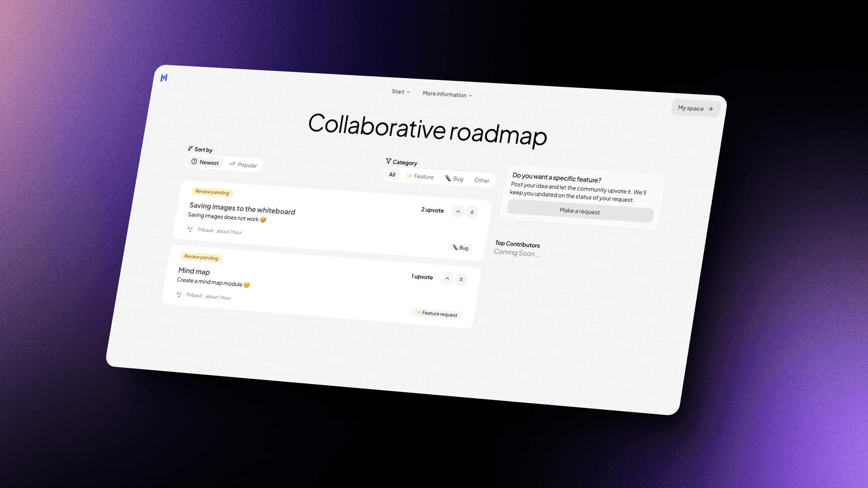Click the Thibault author link on Mind map

click(x=192, y=296)
